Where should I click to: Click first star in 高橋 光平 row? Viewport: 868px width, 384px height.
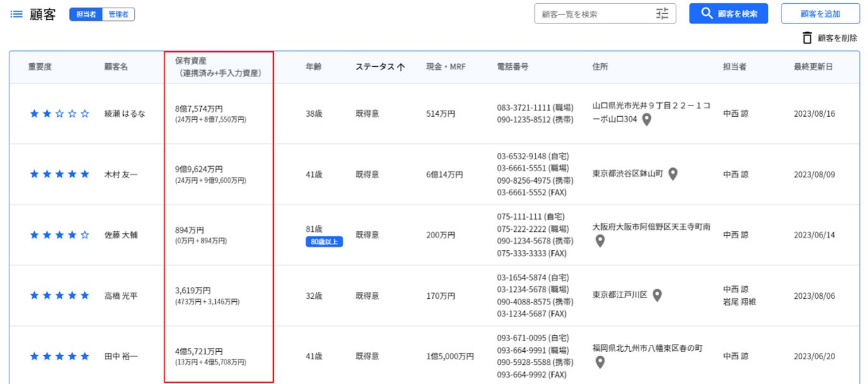coord(35,296)
